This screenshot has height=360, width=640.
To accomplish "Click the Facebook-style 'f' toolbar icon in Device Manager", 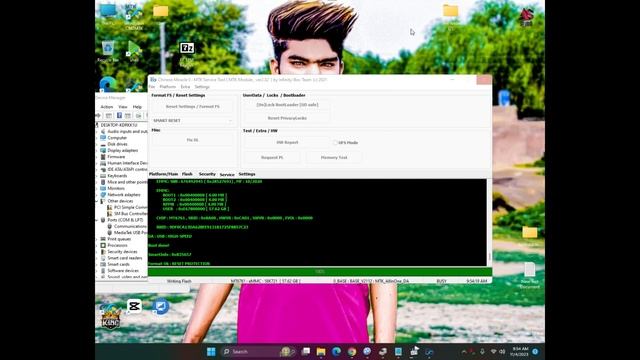I will pos(119,116).
